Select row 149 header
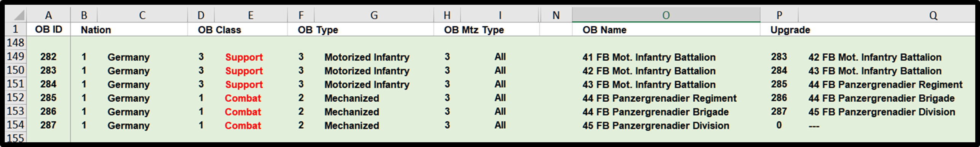 [x=16, y=57]
